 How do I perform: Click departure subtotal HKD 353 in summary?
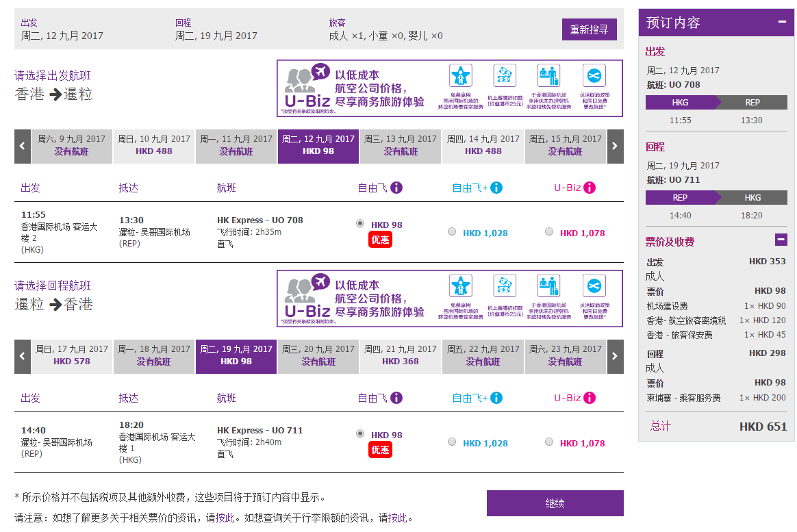767,261
